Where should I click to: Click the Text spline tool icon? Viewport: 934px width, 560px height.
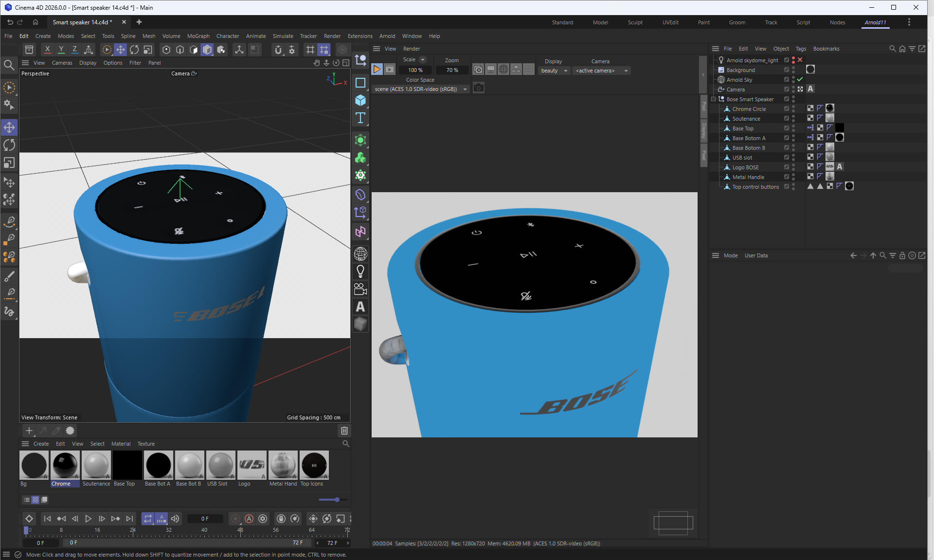pos(360,118)
